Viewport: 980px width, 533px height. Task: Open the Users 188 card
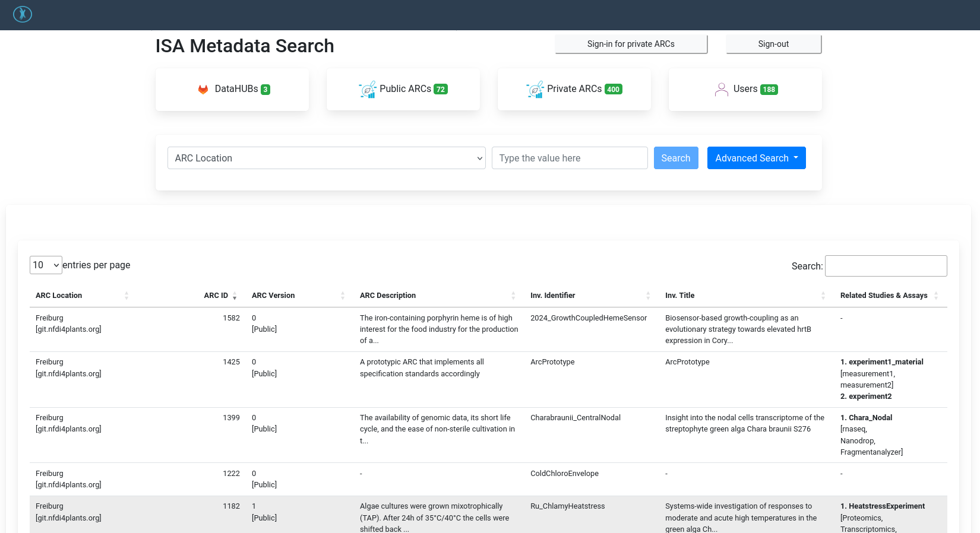(x=745, y=89)
